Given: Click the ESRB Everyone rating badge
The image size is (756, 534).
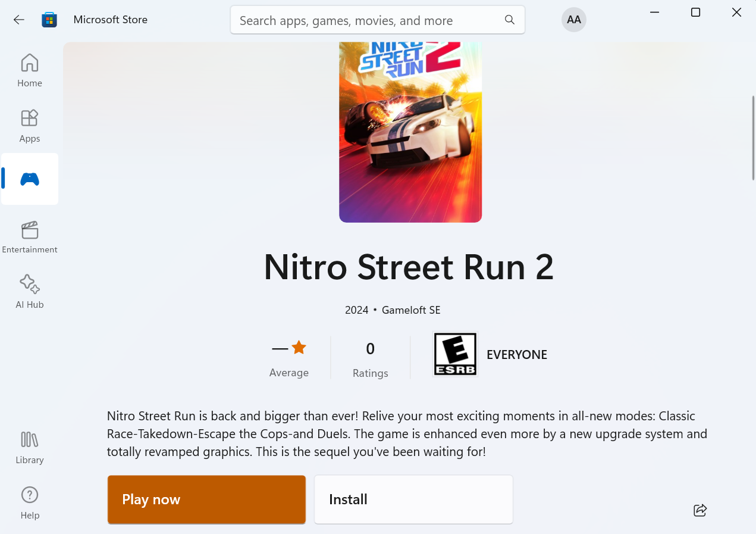Looking at the screenshot, I should pos(455,354).
